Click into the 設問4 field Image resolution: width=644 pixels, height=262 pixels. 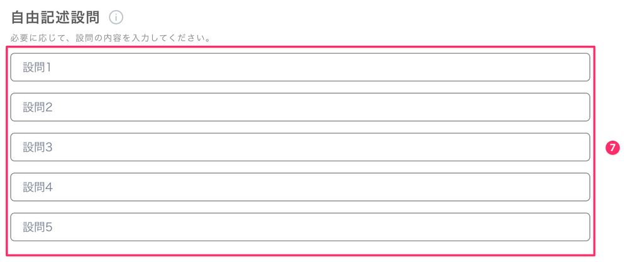[300, 187]
